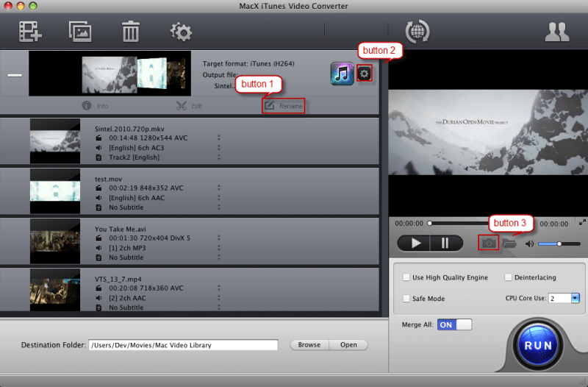Select the You Take Me.avi thumbnail
Viewport: 588px width, 387px height.
tap(55, 241)
